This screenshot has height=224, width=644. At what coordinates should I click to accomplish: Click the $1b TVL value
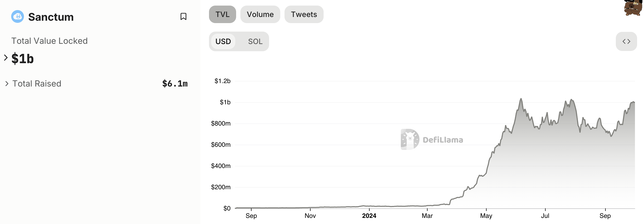click(x=23, y=59)
